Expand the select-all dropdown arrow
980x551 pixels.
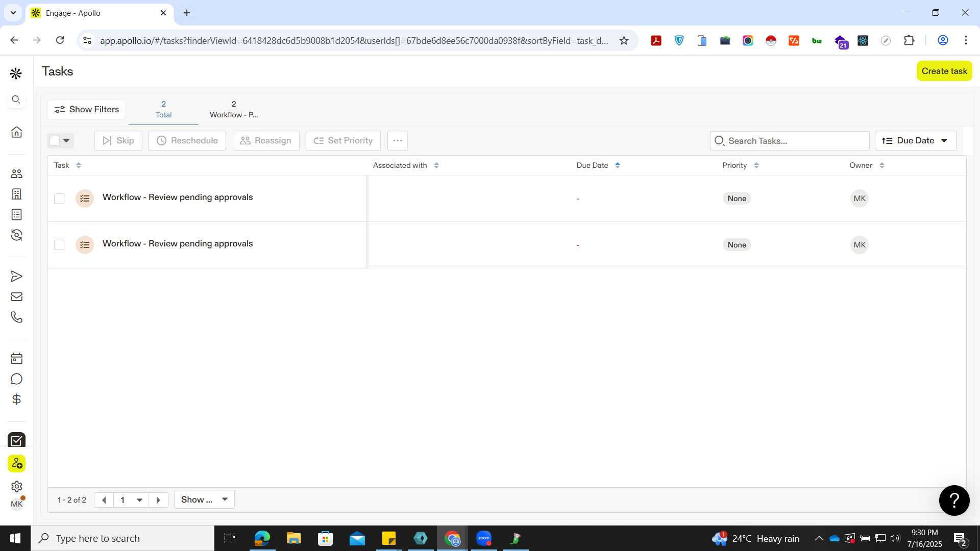[66, 141]
